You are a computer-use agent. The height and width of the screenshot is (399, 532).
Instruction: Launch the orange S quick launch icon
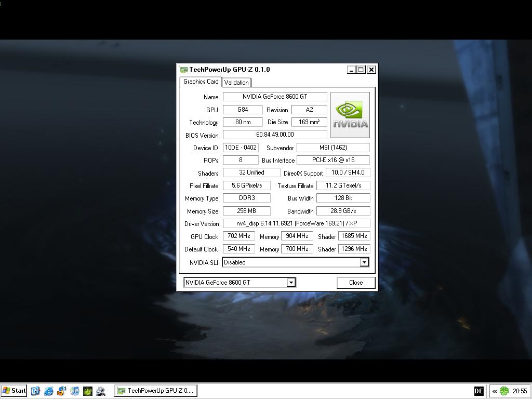click(x=62, y=391)
